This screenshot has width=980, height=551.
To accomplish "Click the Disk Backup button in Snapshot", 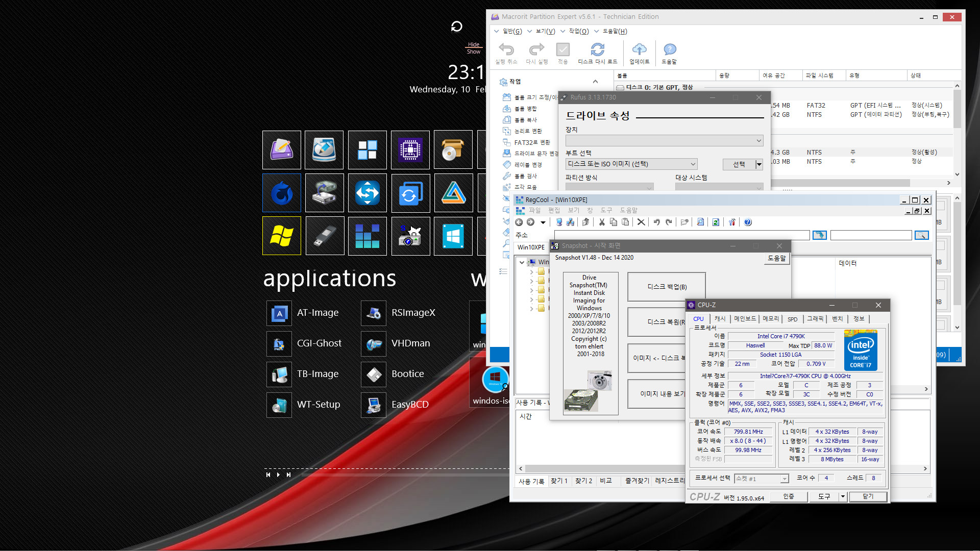I will [667, 287].
